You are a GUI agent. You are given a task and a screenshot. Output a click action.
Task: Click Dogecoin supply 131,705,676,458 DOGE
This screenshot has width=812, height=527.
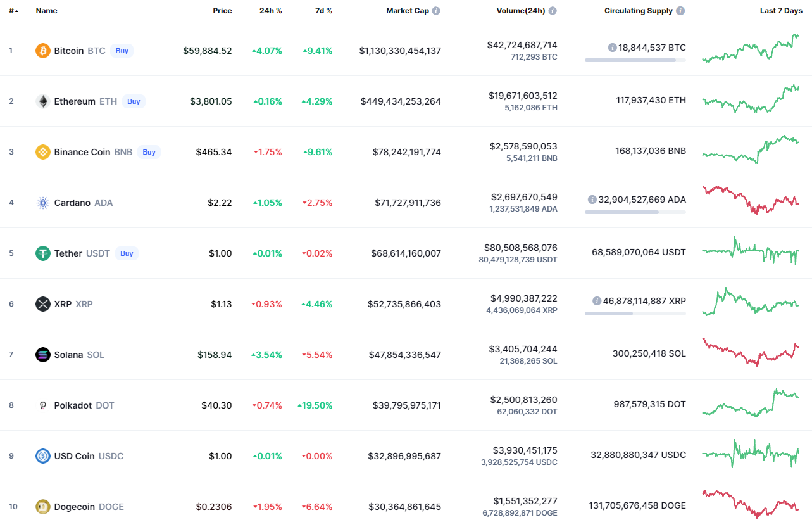pos(637,505)
